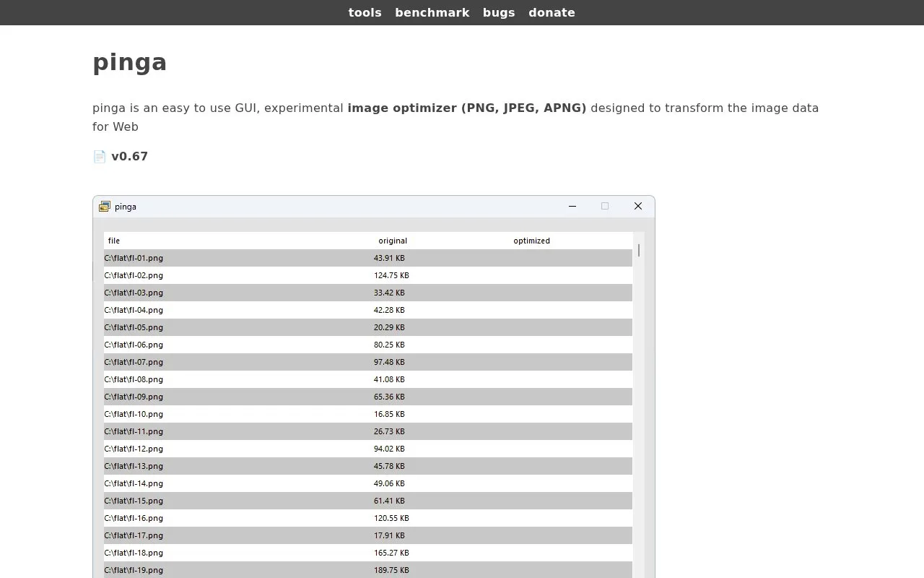Open the v0.67 changelog link
The width and height of the screenshot is (924, 578).
coord(129,156)
